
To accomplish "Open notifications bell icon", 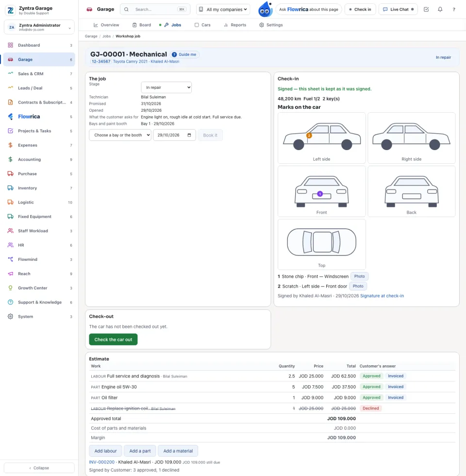I will [440, 9].
